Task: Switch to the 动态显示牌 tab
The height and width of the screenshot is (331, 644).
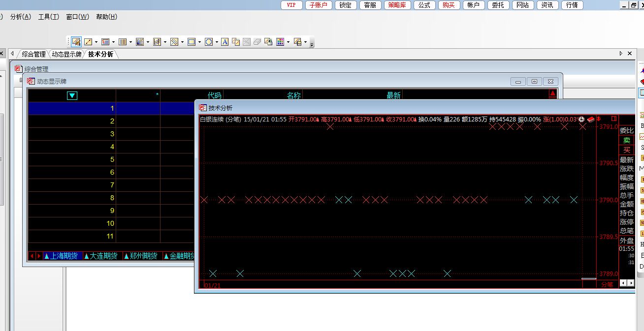Action: coord(66,54)
